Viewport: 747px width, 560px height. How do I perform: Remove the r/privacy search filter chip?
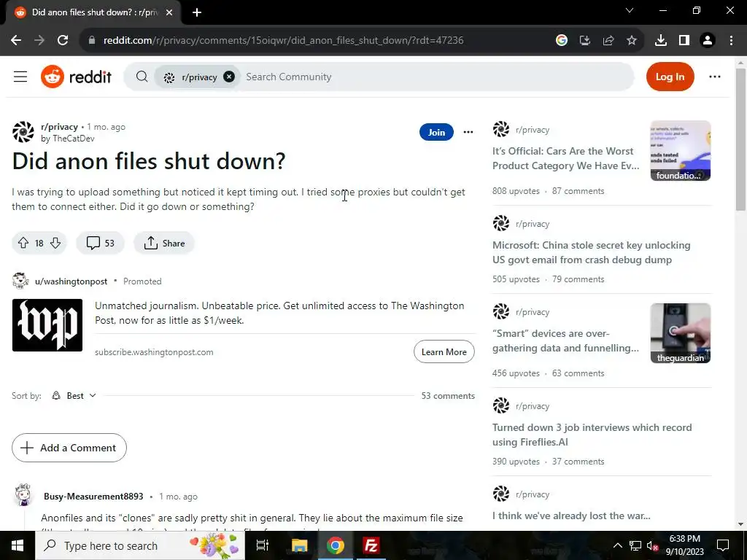pyautogui.click(x=229, y=77)
